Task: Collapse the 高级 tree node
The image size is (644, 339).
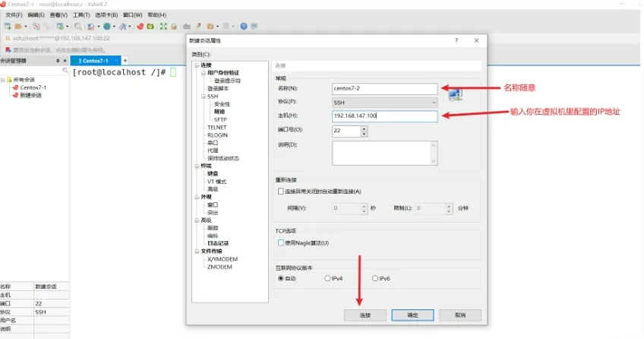Action: point(197,220)
